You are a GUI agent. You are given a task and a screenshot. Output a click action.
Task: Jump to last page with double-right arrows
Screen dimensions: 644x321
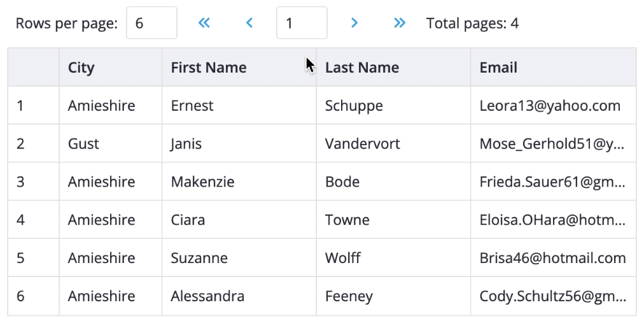400,23
